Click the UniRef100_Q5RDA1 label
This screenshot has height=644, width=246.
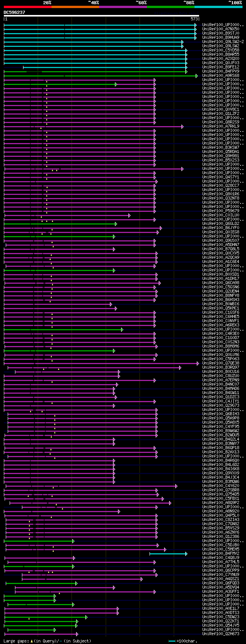221,152
